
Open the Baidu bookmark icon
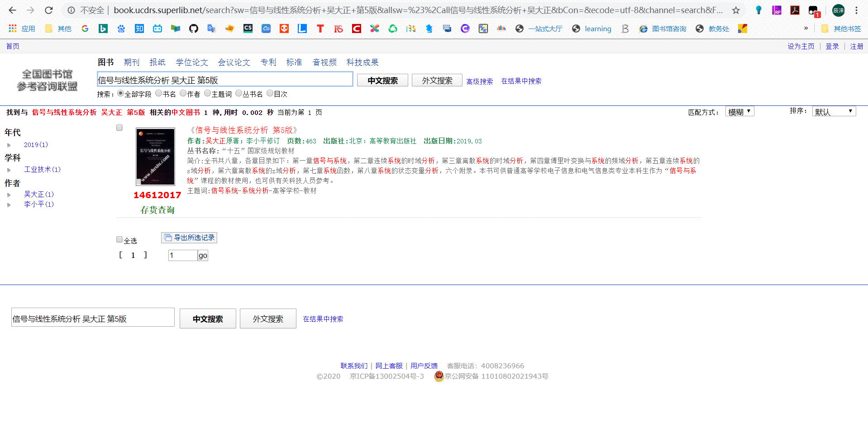(121, 29)
